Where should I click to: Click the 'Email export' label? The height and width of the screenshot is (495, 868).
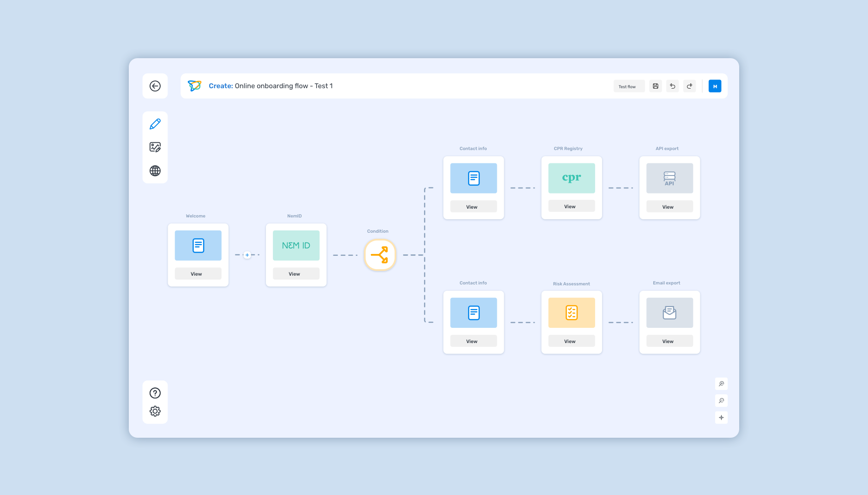(x=666, y=283)
